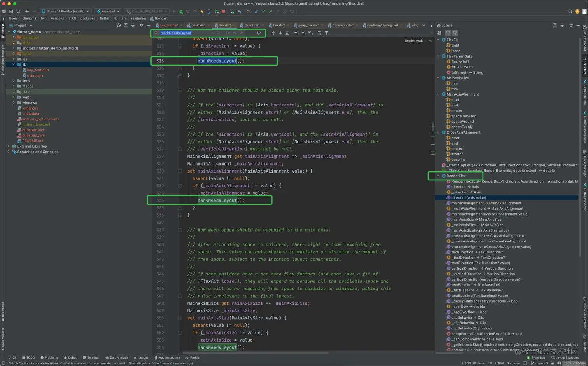Toggle Match Case in find bar

click(227, 33)
